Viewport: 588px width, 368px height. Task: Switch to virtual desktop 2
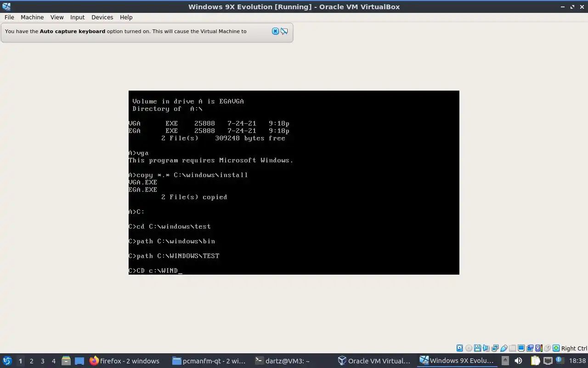click(x=31, y=361)
